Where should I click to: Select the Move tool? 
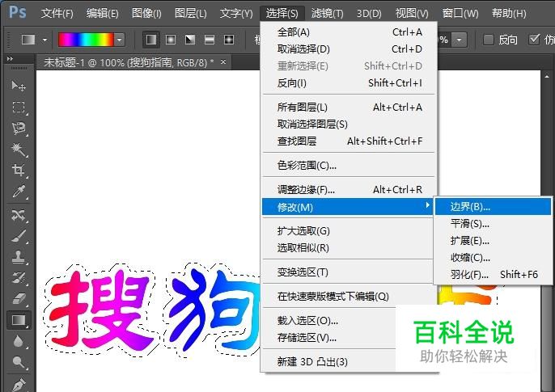[19, 86]
